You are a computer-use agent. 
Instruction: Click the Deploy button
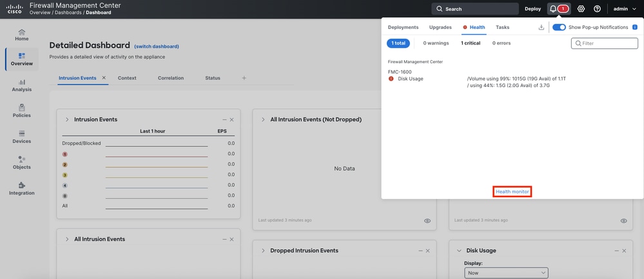click(532, 8)
